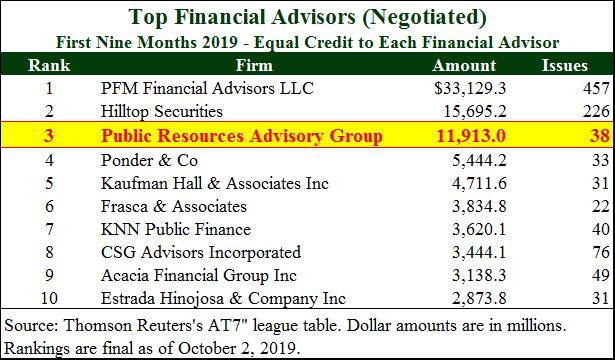Click the 2,873.8 amount cell
The width and height of the screenshot is (615, 360).
point(479,299)
